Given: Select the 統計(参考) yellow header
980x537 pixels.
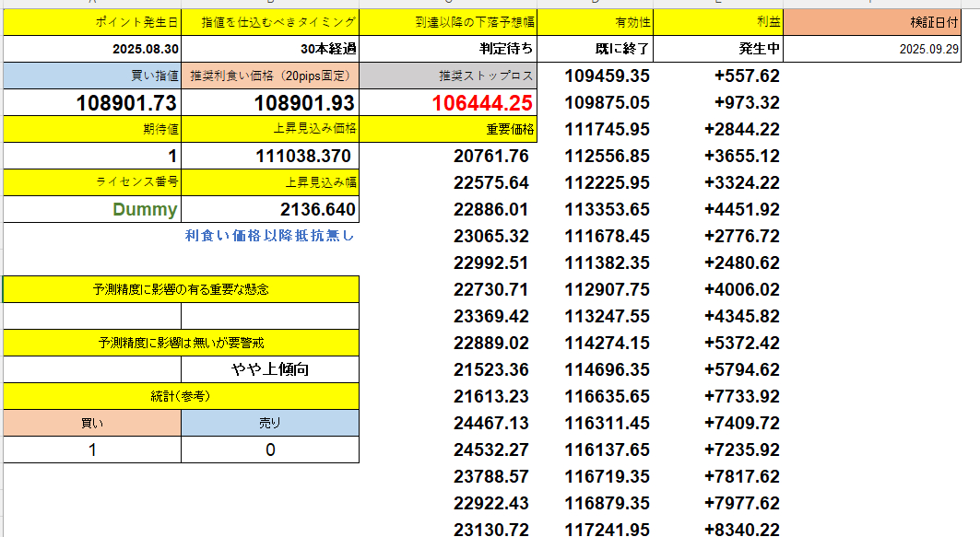Looking at the screenshot, I should click(181, 396).
